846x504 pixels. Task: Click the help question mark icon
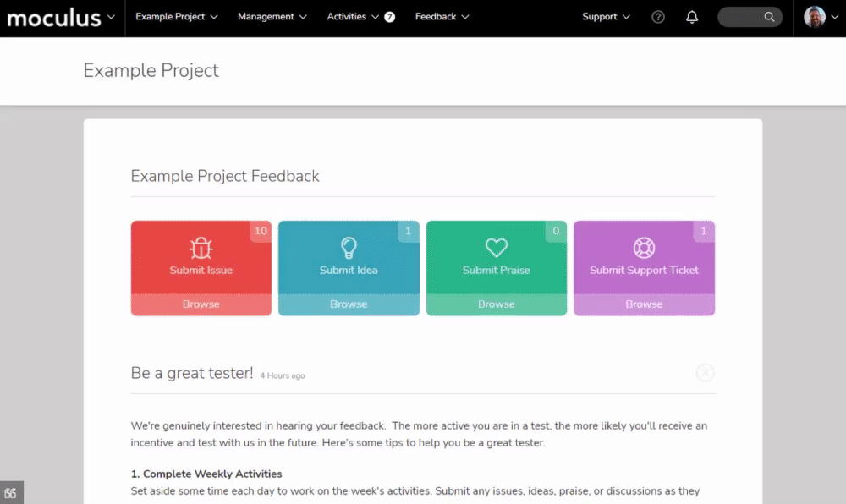[x=657, y=17]
